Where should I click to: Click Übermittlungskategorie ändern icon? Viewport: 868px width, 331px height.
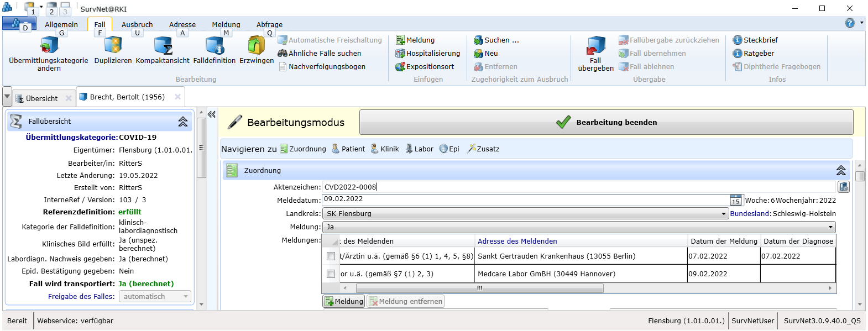point(49,45)
